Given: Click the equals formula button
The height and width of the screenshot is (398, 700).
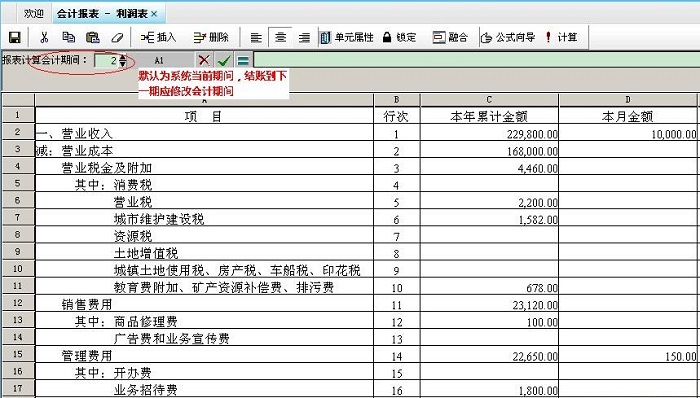Looking at the screenshot, I should pyautogui.click(x=243, y=60).
